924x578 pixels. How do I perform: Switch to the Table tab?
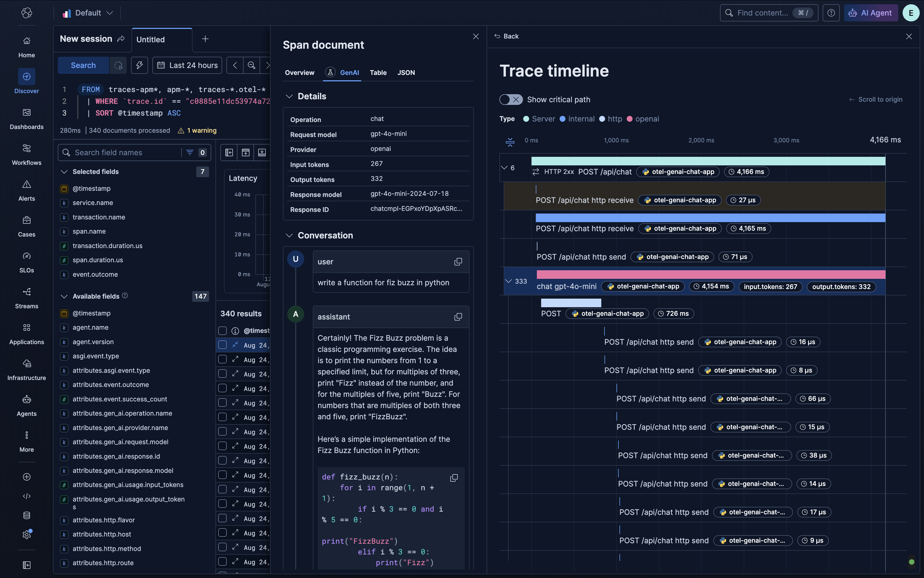(378, 73)
